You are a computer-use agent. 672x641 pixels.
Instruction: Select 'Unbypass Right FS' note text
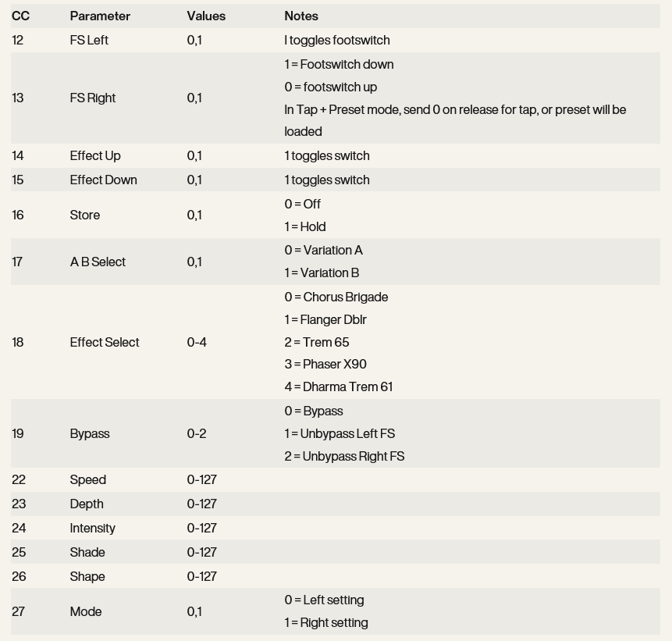pyautogui.click(x=344, y=456)
